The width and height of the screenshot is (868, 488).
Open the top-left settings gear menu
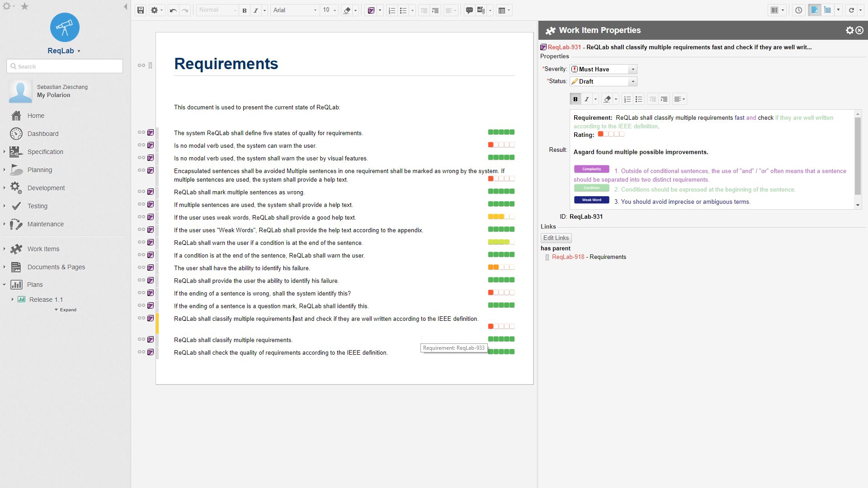9,6
